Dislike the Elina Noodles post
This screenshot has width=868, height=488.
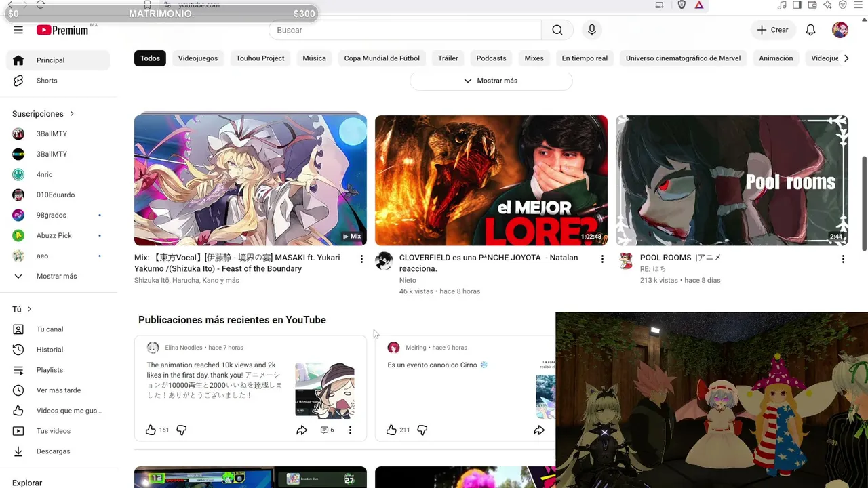pyautogui.click(x=182, y=430)
